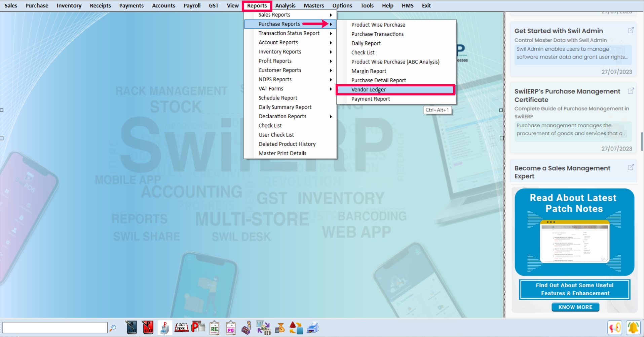Open User Check List entry
Image resolution: width=644 pixels, height=337 pixels.
point(291,135)
